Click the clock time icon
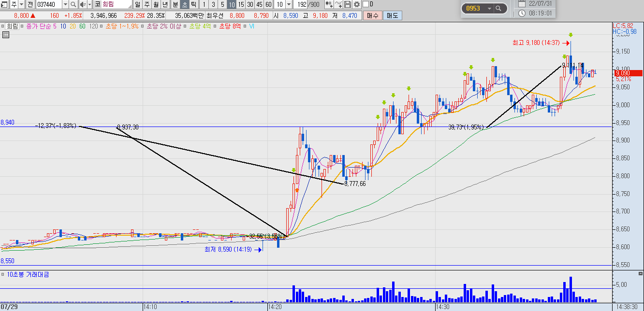Screen dimensions: 644x311 click(x=522, y=13)
